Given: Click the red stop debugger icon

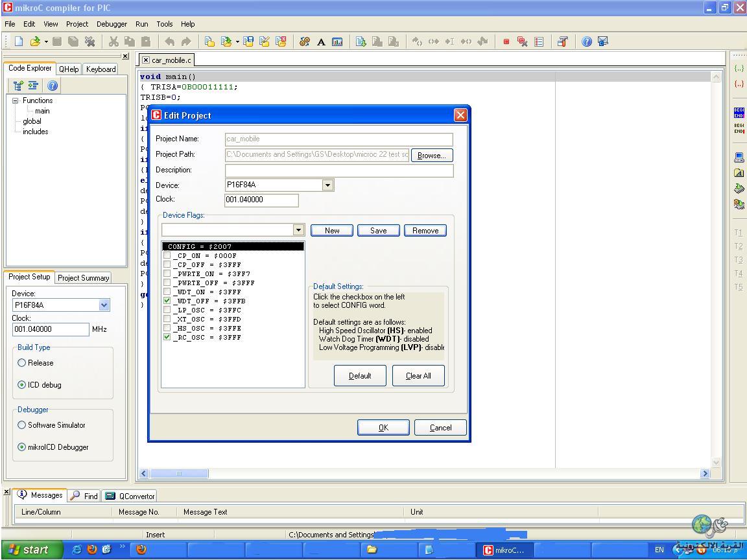Looking at the screenshot, I should click(506, 41).
